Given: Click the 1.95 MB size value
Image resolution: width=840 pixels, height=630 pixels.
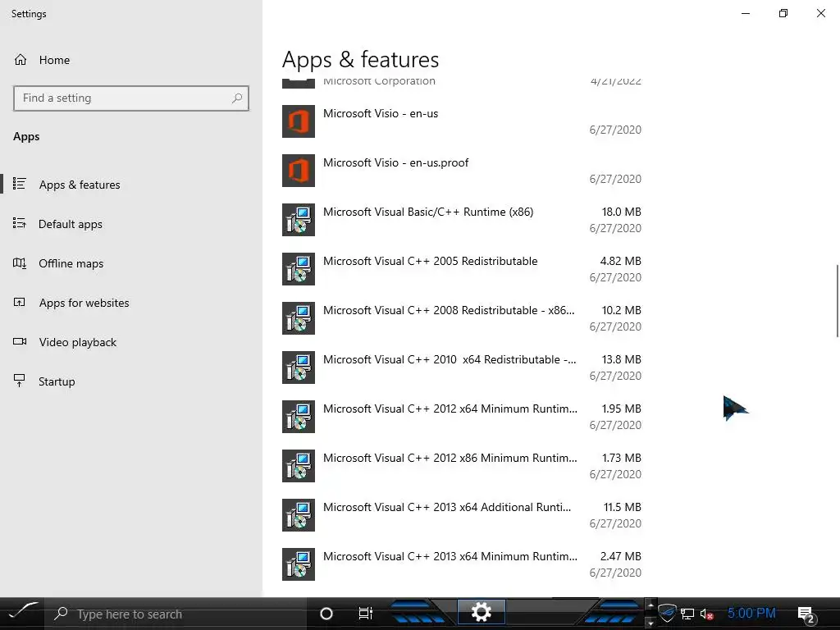Looking at the screenshot, I should [x=622, y=409].
